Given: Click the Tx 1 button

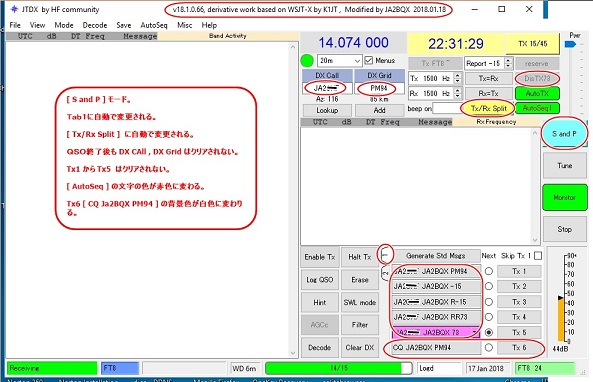Looking at the screenshot, I should [519, 271].
